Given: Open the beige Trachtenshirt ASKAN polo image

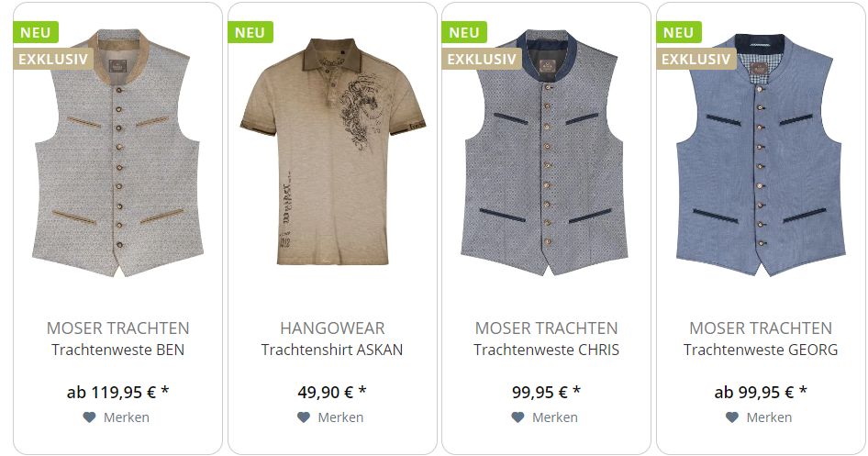Looking at the screenshot, I should point(332,151).
